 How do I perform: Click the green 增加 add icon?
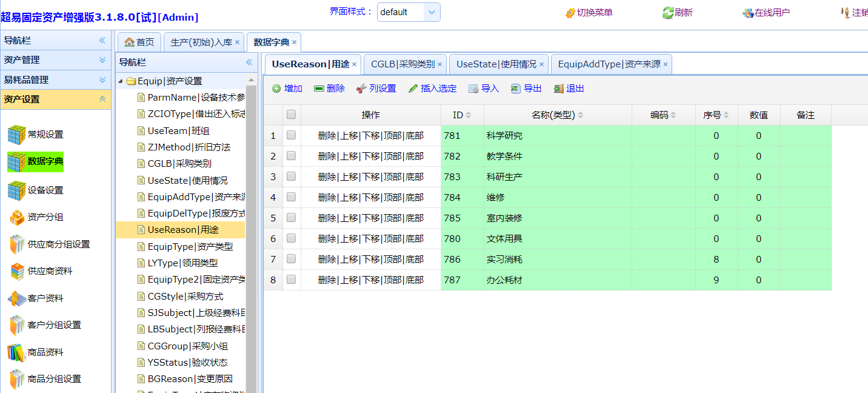point(277,89)
